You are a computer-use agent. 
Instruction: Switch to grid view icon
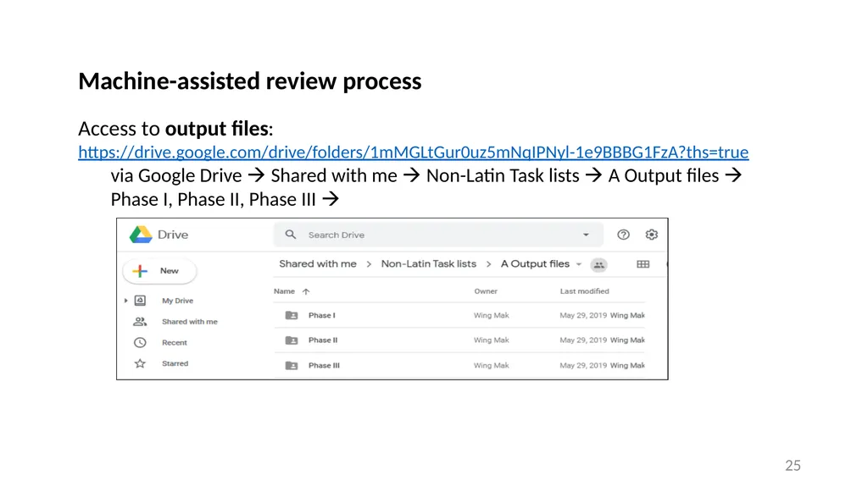(x=643, y=264)
